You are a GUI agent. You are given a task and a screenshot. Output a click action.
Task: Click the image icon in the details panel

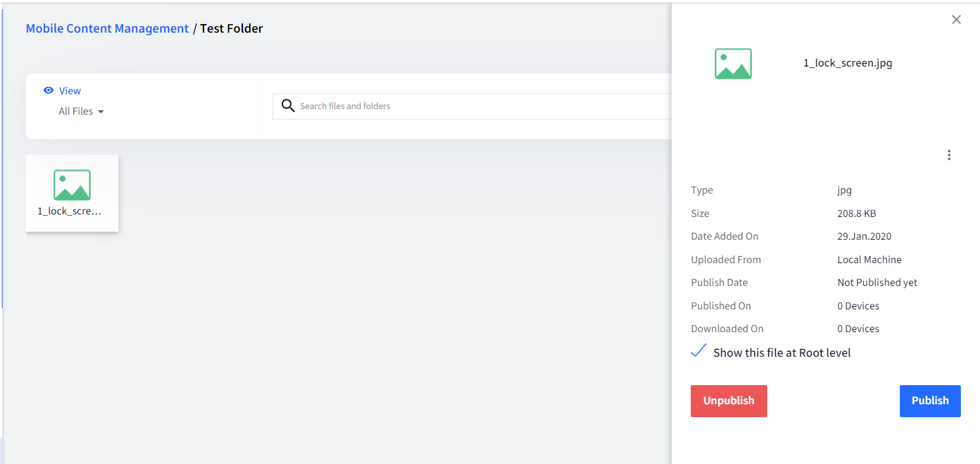pos(733,63)
